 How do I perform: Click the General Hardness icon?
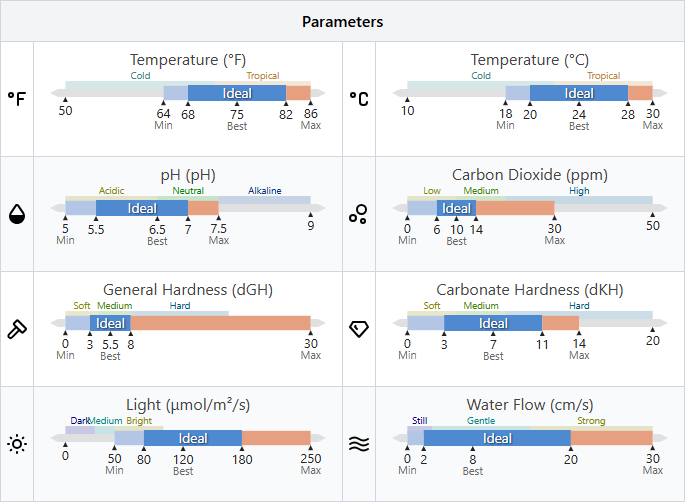coord(17,328)
